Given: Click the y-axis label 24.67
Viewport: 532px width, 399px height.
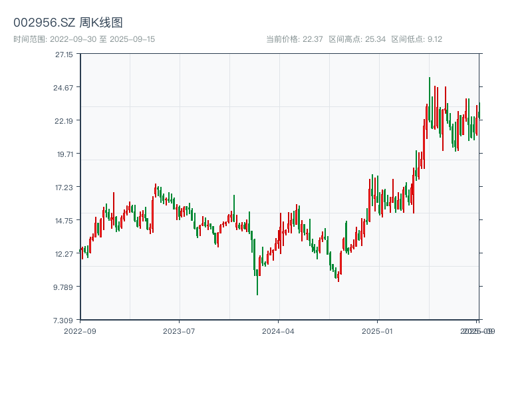Looking at the screenshot, I should click(x=63, y=88).
